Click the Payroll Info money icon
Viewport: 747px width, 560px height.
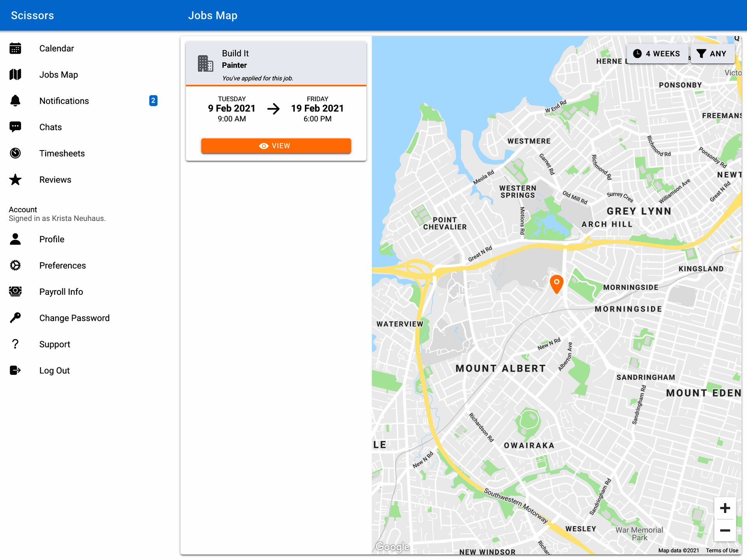coord(15,292)
